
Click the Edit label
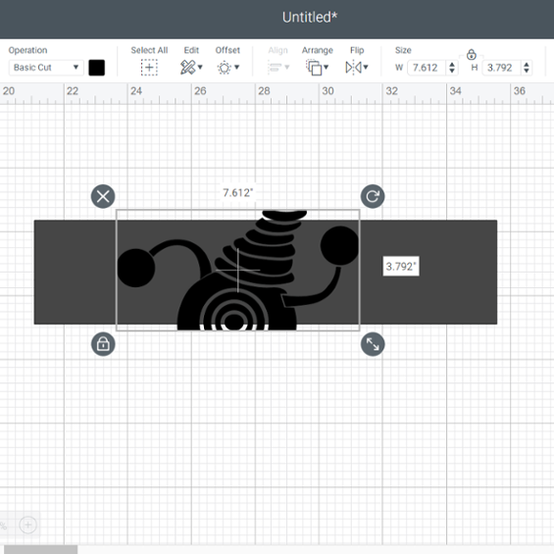point(191,50)
